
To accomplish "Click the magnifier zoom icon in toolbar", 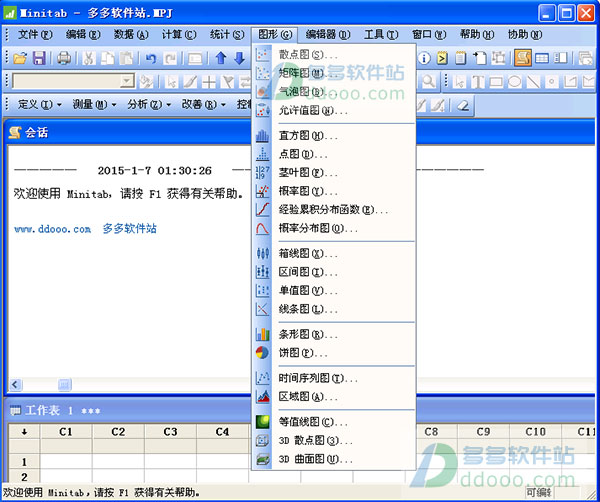I will [x=429, y=81].
